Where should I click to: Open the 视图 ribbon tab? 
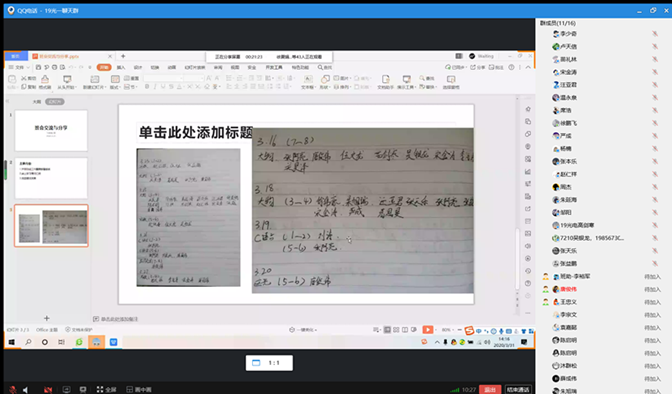(x=235, y=67)
